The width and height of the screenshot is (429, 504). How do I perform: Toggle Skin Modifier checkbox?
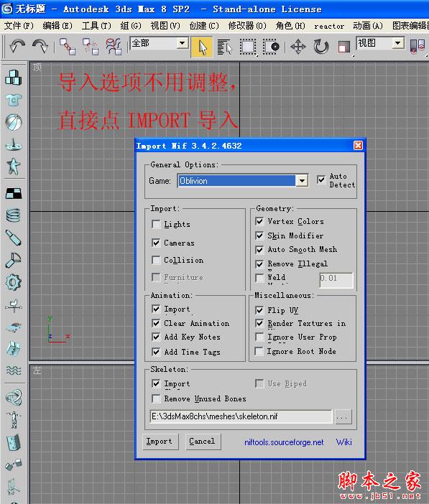tap(259, 235)
